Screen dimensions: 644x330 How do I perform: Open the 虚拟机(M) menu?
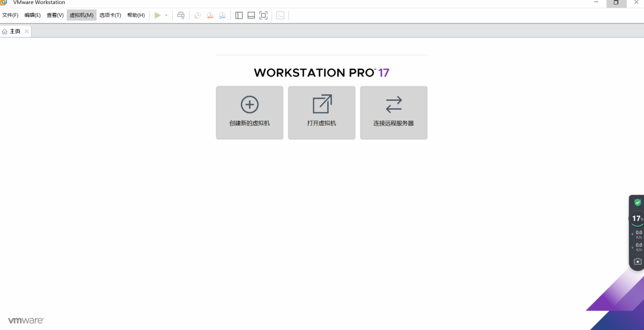coord(81,15)
